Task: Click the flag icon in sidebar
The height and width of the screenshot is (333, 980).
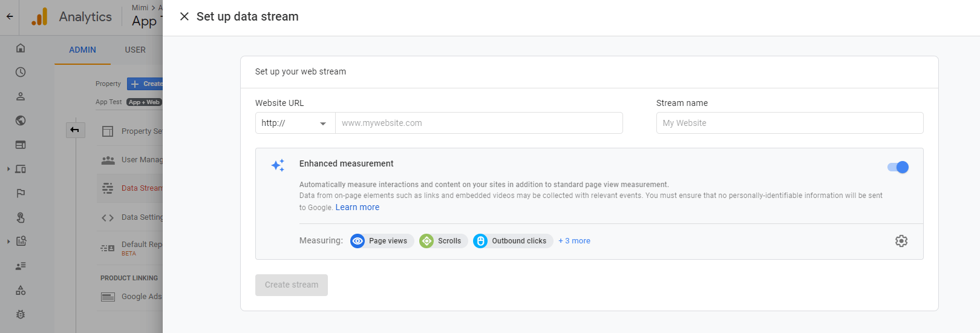Action: pos(21,193)
